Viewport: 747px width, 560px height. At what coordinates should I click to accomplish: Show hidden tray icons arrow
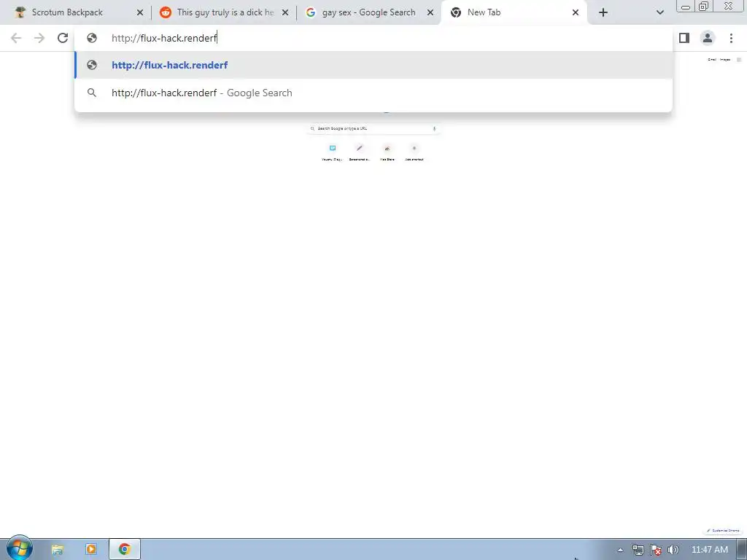coord(620,550)
